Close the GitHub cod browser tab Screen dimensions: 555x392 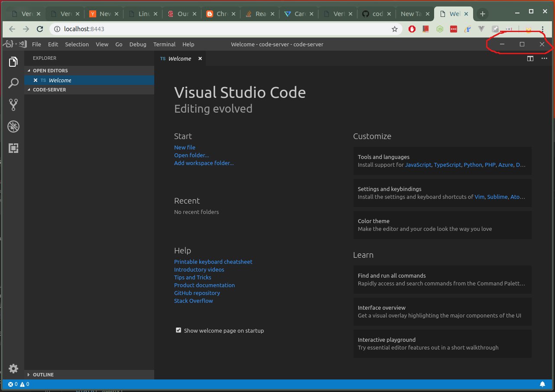[x=389, y=14]
